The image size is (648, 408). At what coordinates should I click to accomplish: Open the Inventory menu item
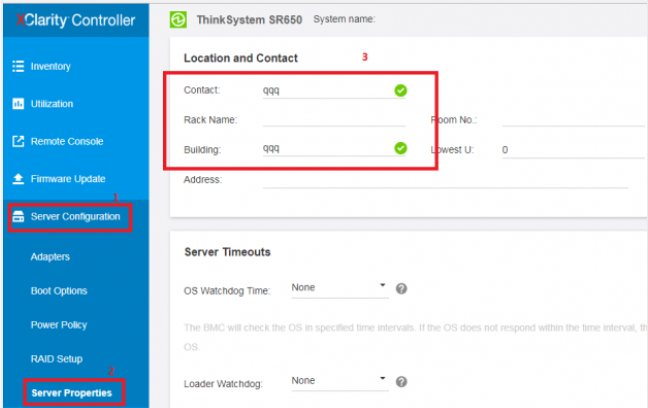[50, 67]
